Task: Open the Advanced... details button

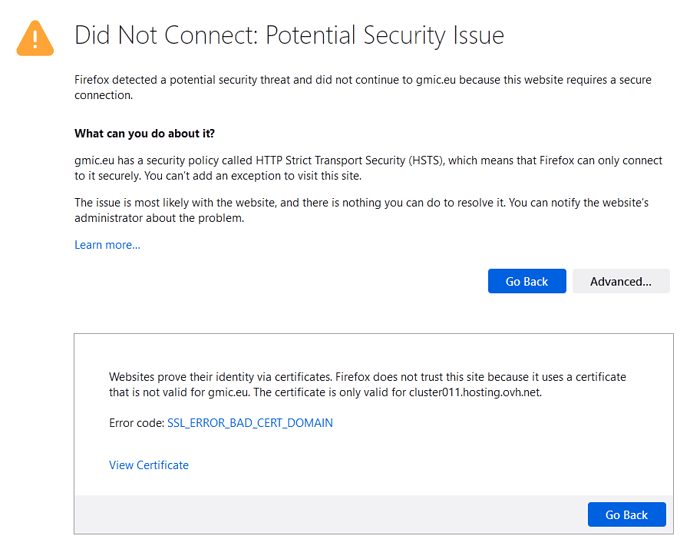Action: coord(620,281)
